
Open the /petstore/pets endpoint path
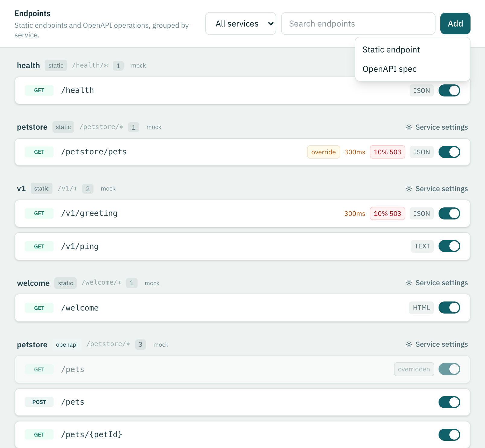coord(94,152)
